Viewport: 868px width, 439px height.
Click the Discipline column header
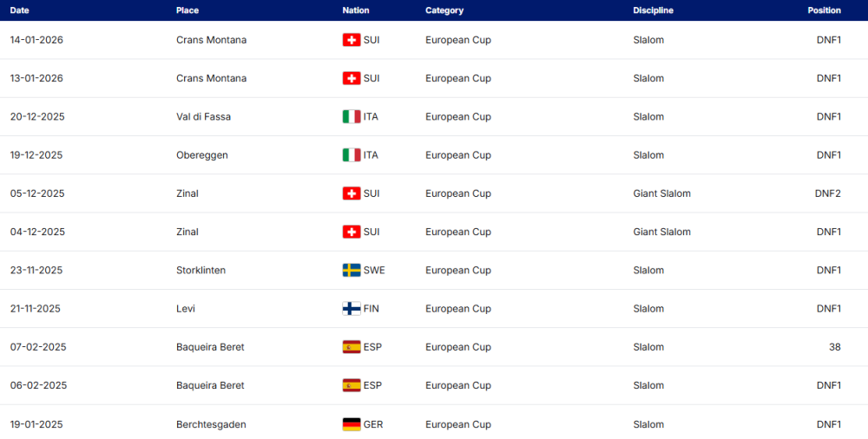coord(654,10)
